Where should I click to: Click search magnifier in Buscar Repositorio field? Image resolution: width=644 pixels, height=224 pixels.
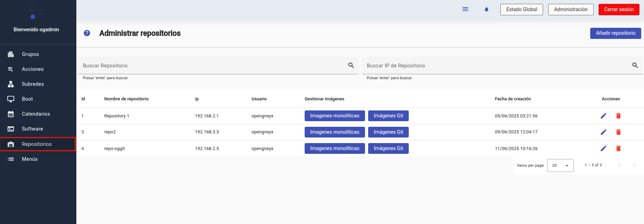click(351, 65)
